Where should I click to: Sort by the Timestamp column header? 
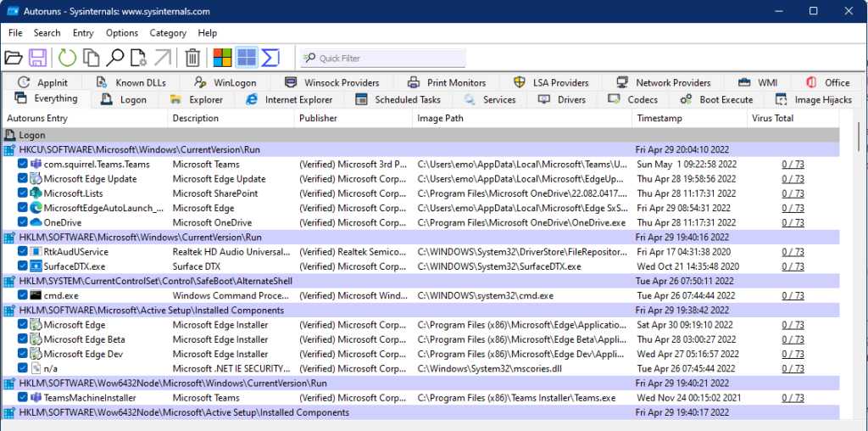click(659, 119)
